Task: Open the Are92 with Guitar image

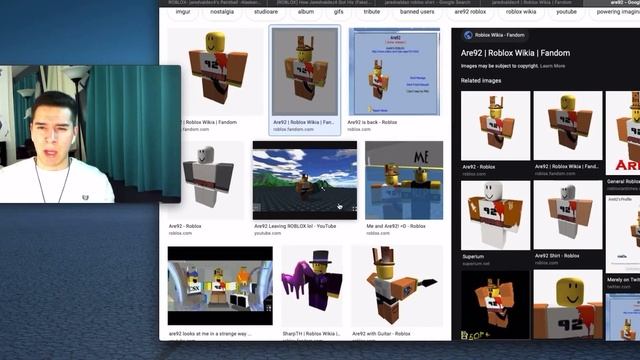Action: pyautogui.click(x=397, y=286)
